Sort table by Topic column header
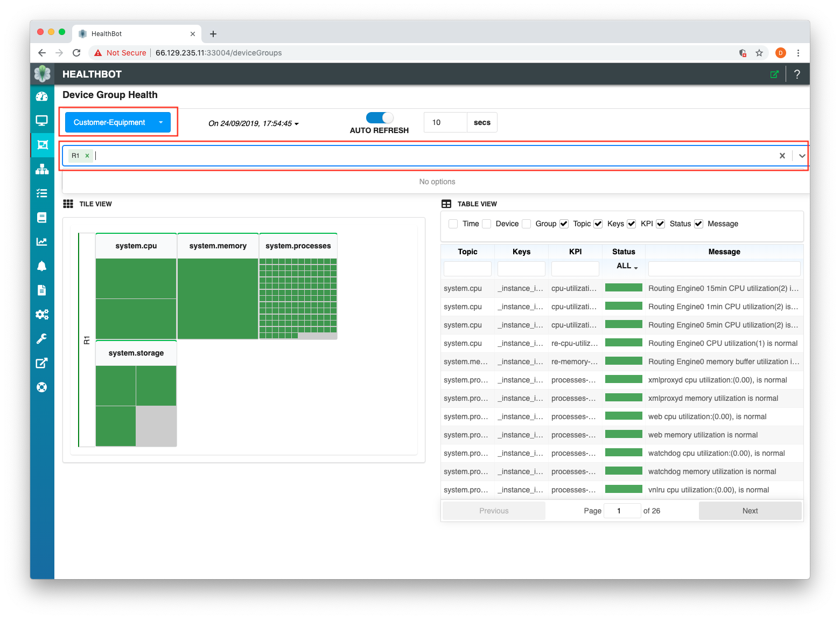The width and height of the screenshot is (840, 619). [x=468, y=252]
